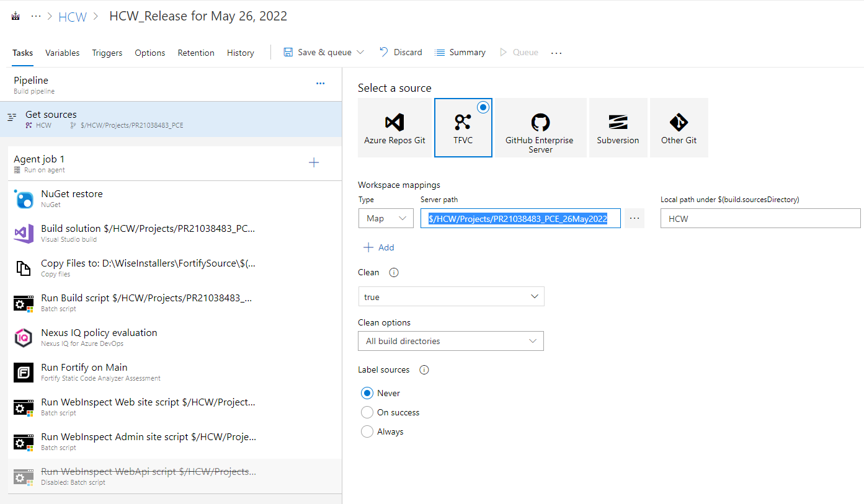Browse server path with ellipsis button

634,218
